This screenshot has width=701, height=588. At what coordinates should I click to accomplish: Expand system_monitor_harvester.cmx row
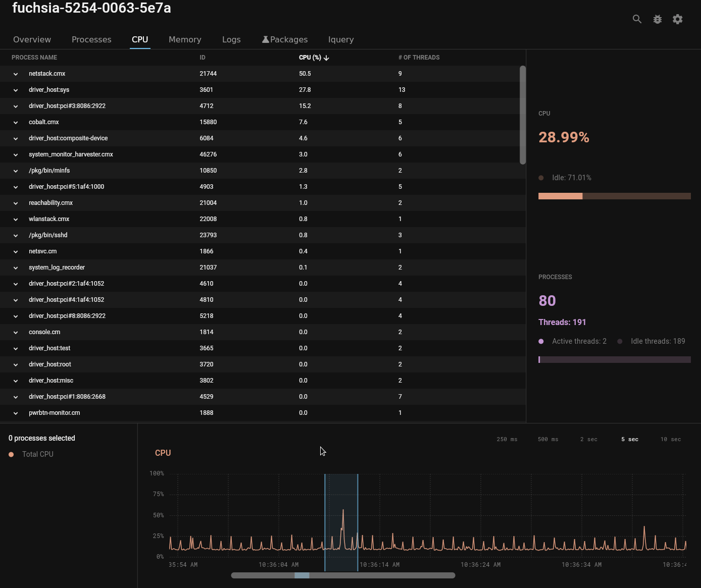pyautogui.click(x=16, y=154)
